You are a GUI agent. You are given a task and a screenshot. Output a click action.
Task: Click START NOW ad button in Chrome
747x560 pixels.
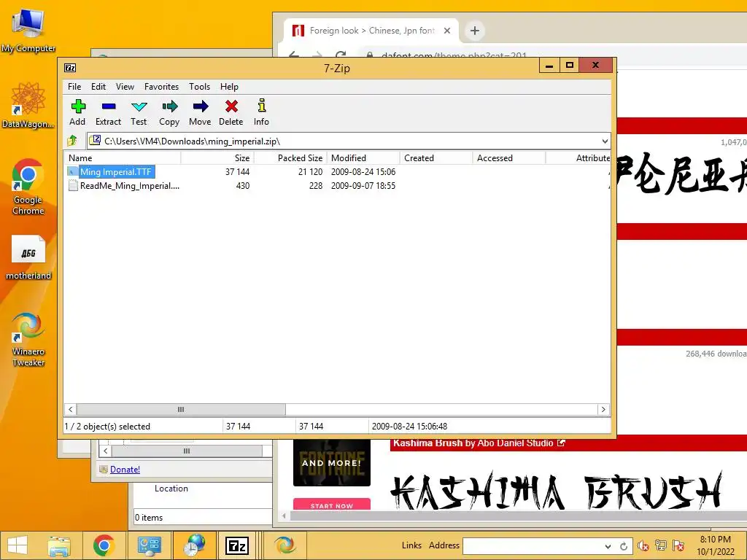tap(332, 505)
